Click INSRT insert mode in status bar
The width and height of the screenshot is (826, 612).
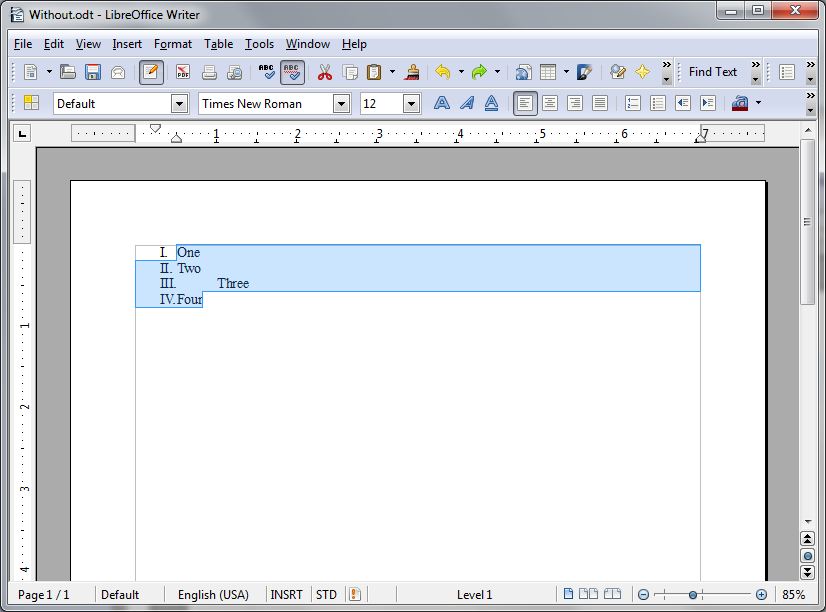coord(287,595)
